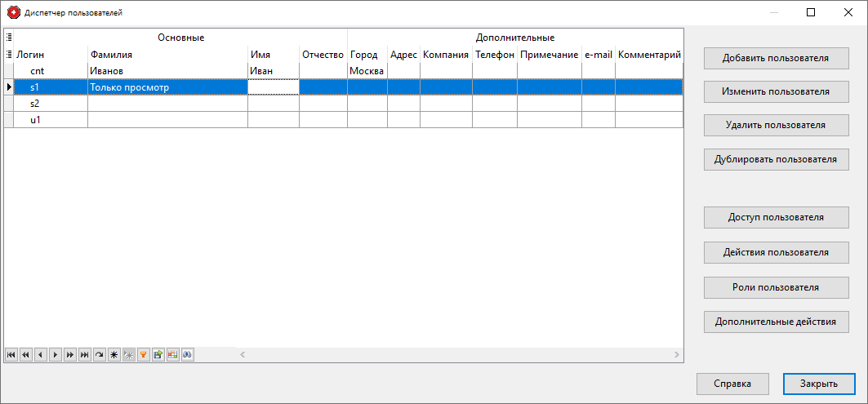
Task: Click the column menu icon beside Логин
Action: click(x=8, y=54)
